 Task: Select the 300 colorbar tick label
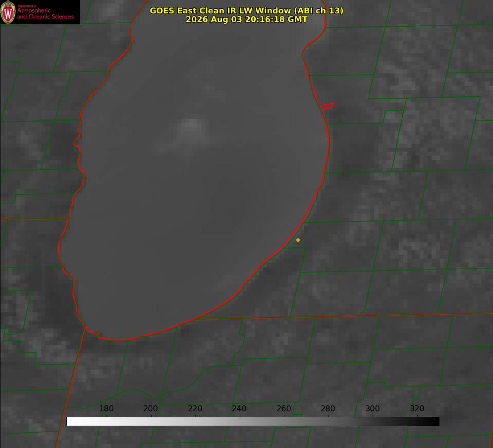(x=373, y=408)
